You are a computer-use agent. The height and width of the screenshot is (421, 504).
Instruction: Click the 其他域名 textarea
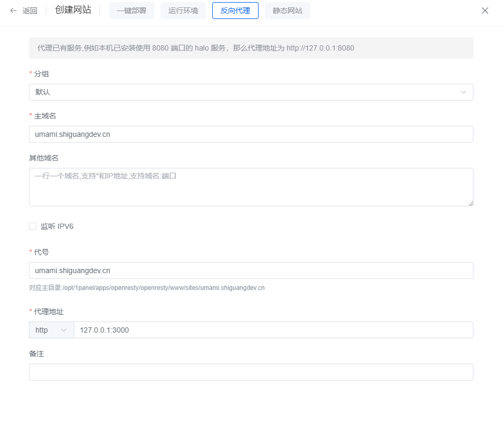coord(251,187)
